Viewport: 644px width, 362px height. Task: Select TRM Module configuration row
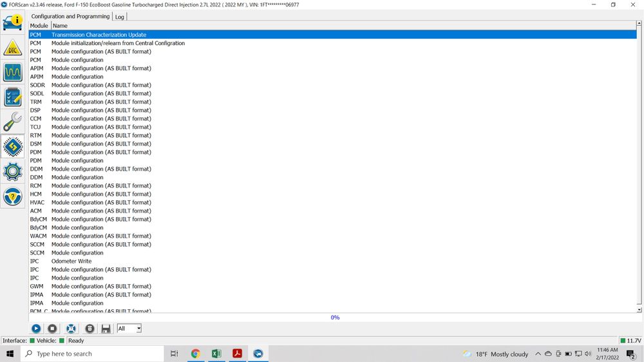tap(333, 102)
